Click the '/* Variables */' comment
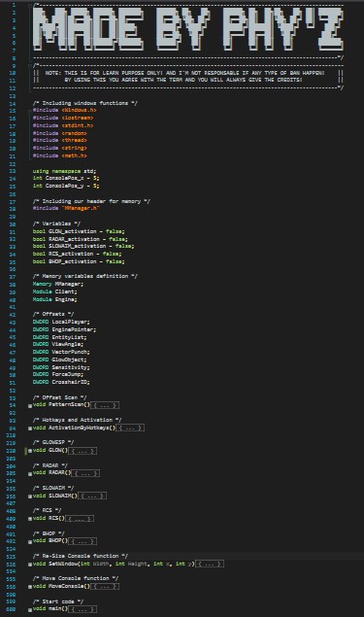The image size is (364, 617). pyautogui.click(x=56, y=223)
